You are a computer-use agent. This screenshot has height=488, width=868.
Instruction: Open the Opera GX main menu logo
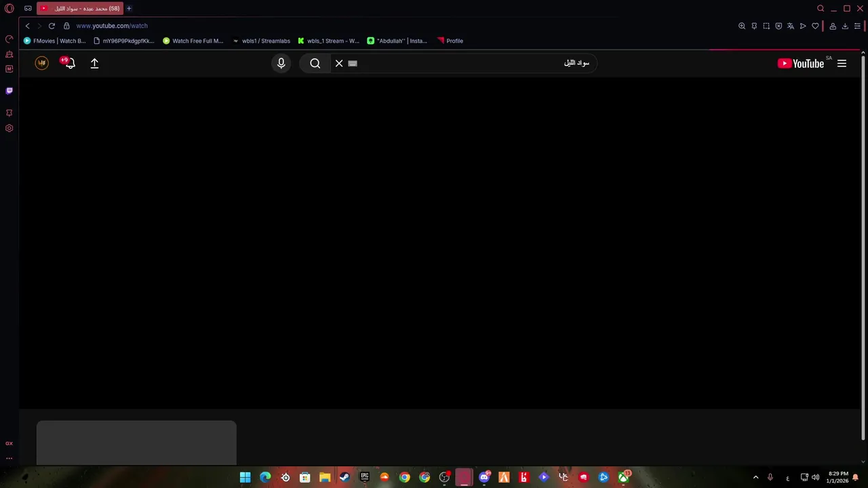[9, 9]
